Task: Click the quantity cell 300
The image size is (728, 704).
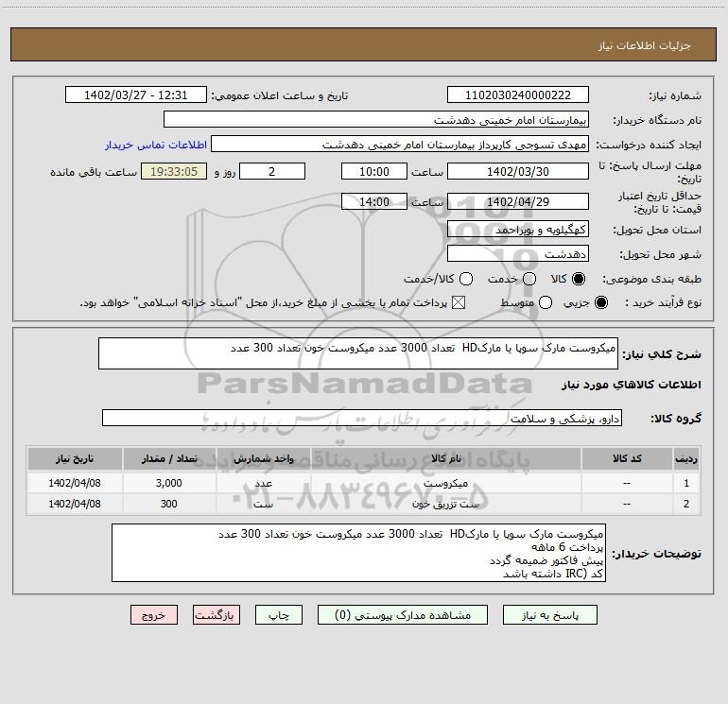Action: (x=169, y=504)
